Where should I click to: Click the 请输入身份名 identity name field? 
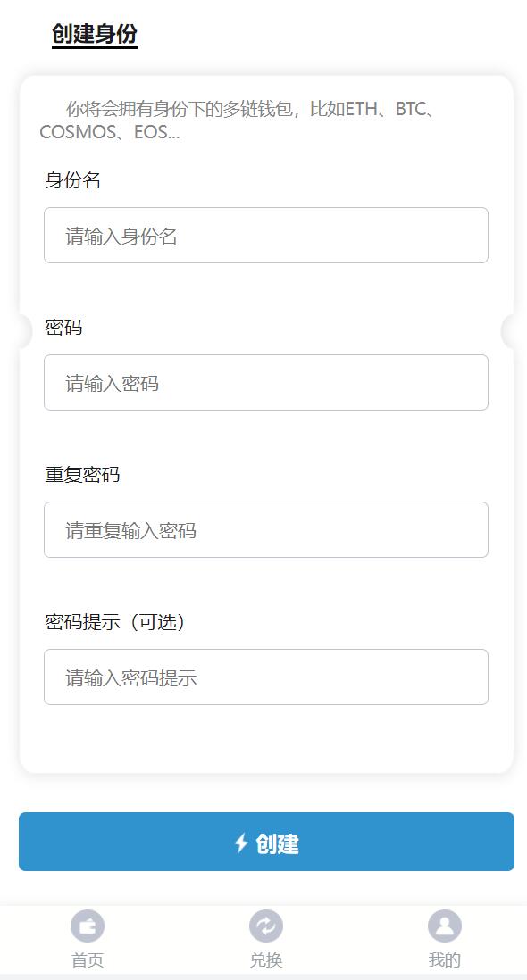[266, 235]
